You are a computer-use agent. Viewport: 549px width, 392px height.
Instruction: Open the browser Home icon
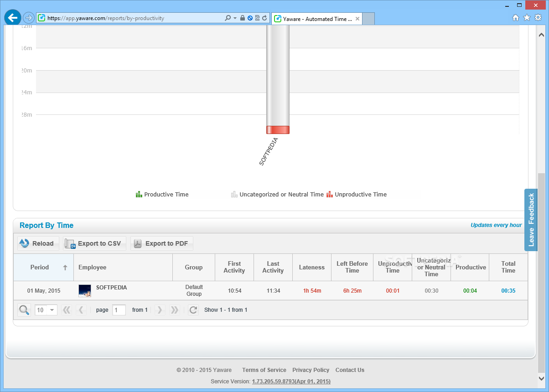[516, 18]
